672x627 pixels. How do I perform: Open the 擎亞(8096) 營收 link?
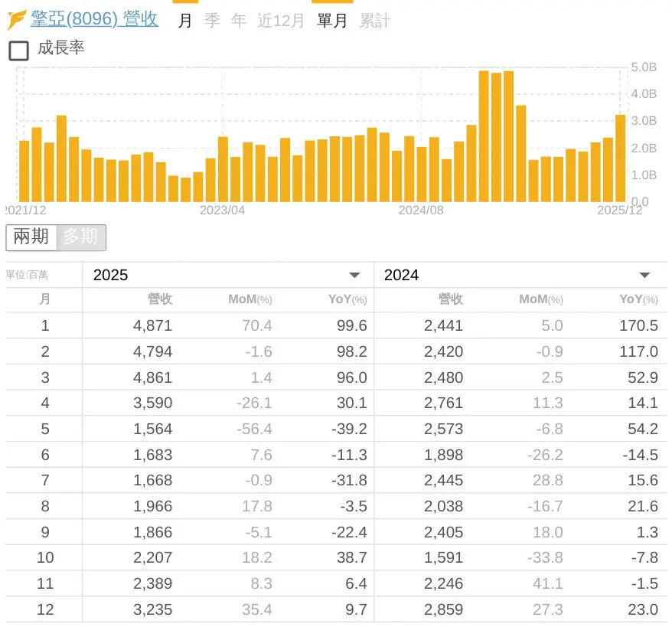94,19
